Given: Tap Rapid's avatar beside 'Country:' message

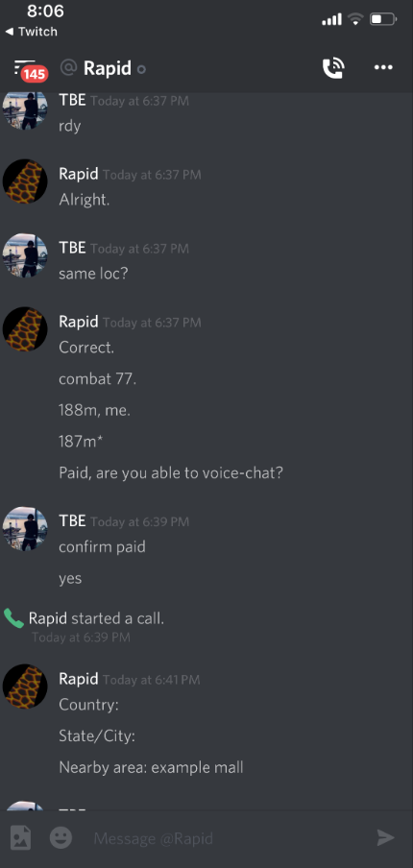Looking at the screenshot, I should pos(25,687).
